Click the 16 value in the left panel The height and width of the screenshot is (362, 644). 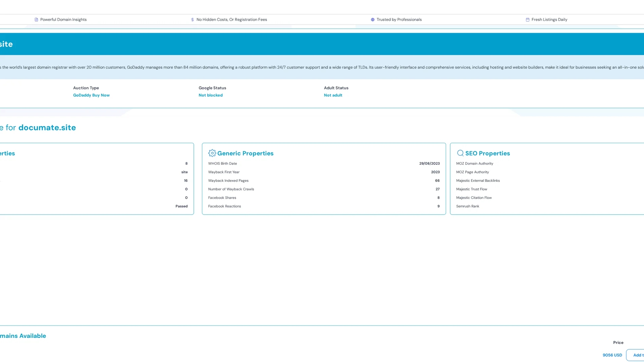[186, 181]
